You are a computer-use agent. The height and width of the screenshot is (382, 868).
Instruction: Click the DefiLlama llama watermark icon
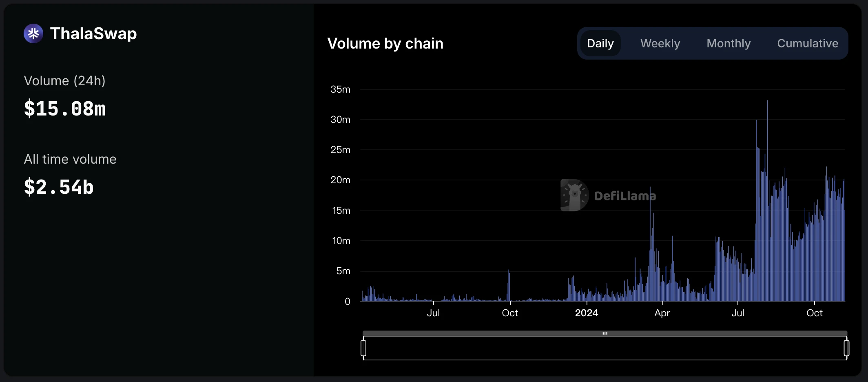[574, 195]
